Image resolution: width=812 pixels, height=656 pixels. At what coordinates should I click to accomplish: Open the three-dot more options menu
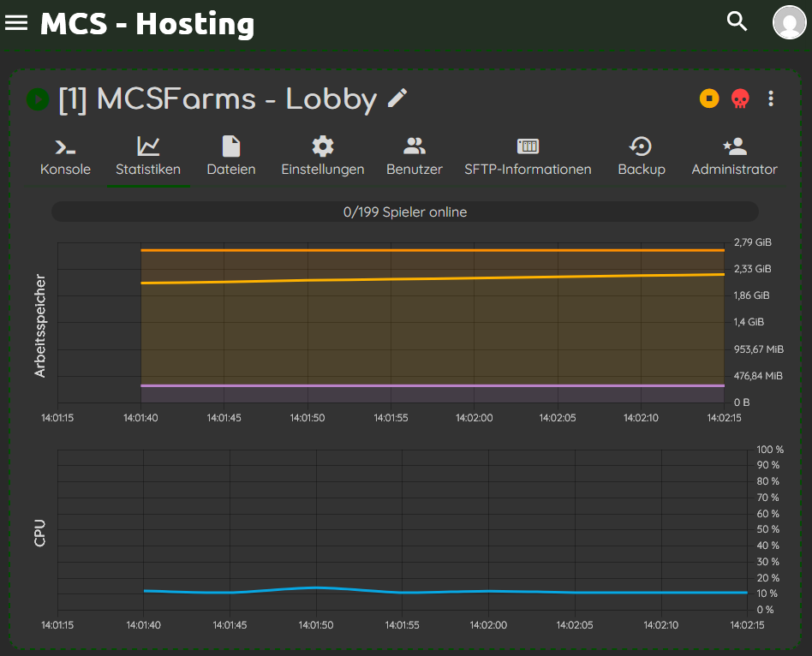click(x=771, y=99)
